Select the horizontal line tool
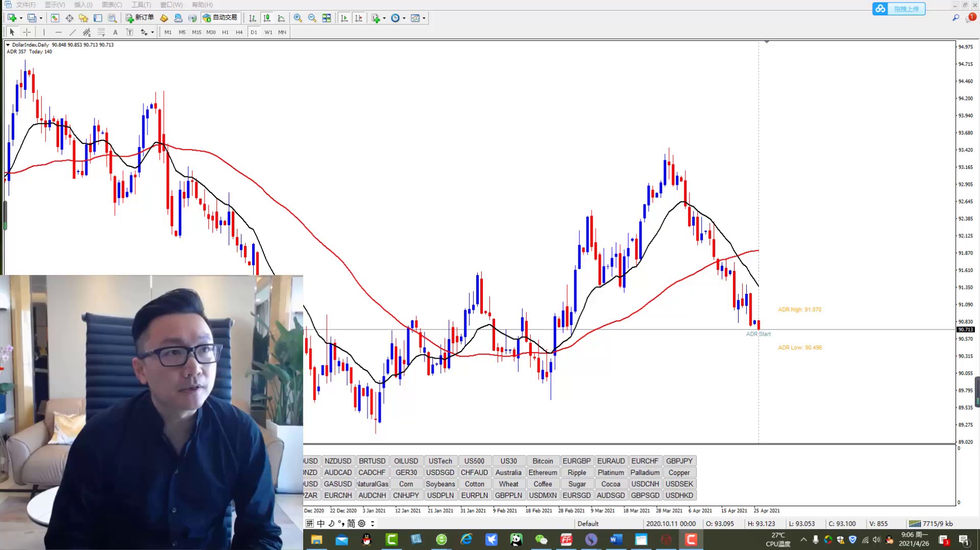 pyautogui.click(x=58, y=32)
